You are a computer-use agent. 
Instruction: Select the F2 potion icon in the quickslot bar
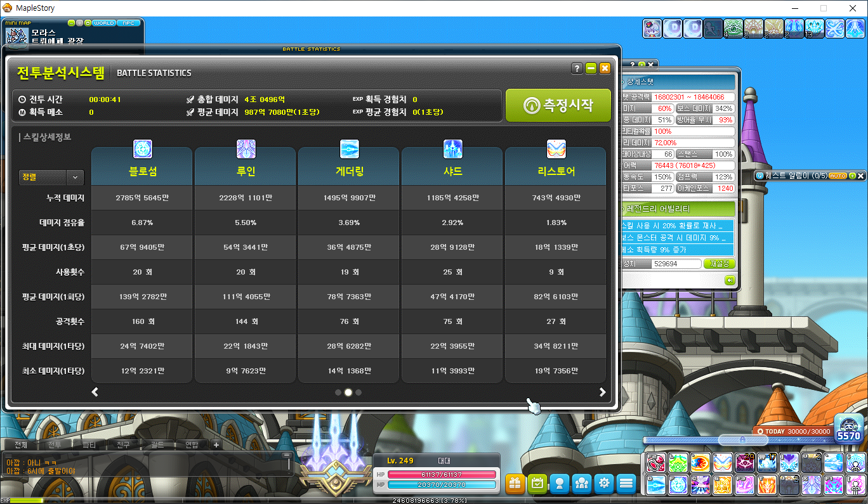(655, 463)
